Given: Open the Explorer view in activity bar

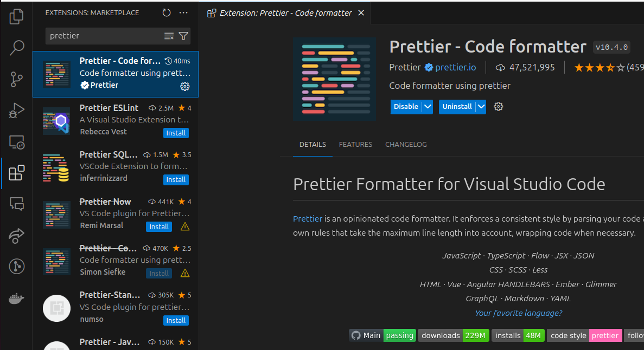Looking at the screenshot, I should (x=16, y=16).
